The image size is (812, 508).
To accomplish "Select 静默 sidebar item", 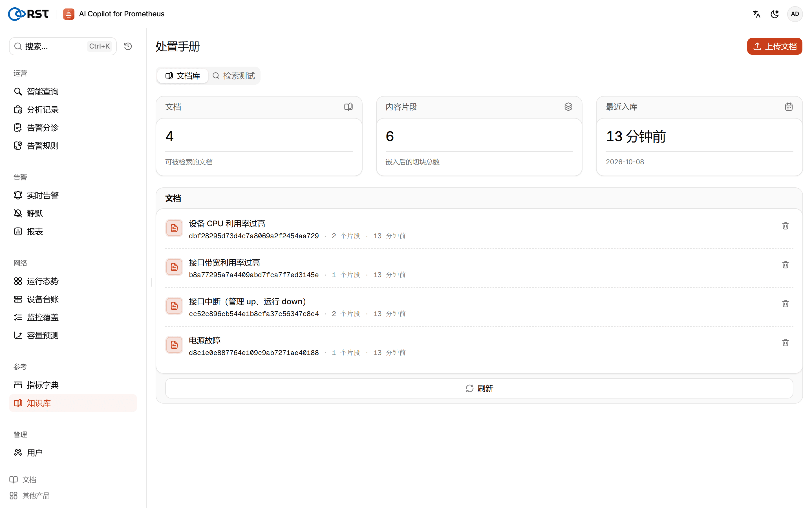I will (73, 214).
